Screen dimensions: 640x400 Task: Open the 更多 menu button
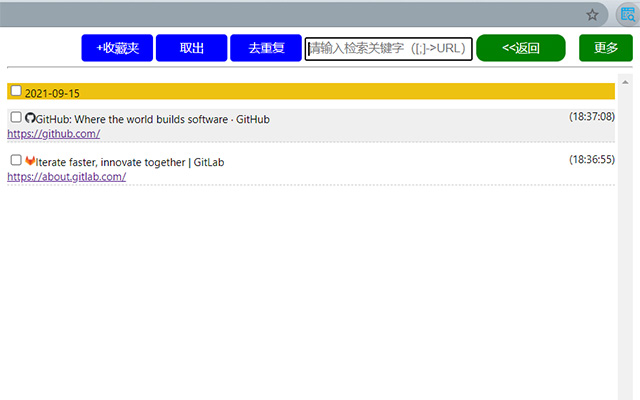point(606,48)
